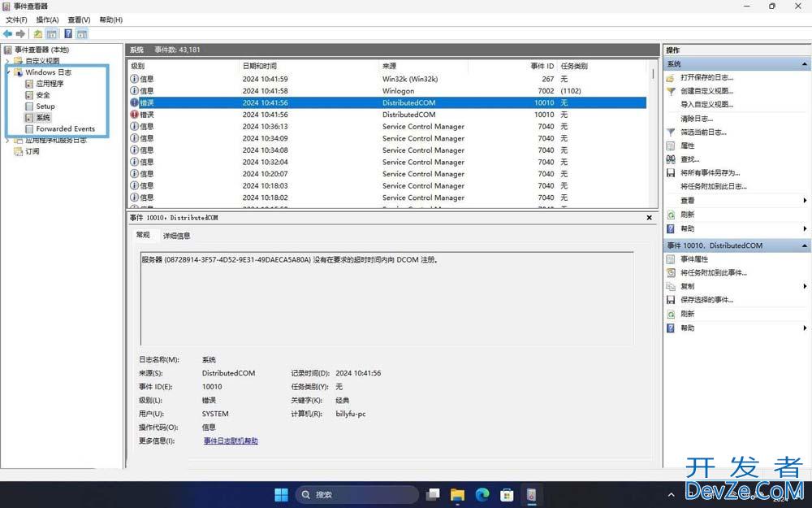Select the 安全 log in tree
The height and width of the screenshot is (508, 812).
tap(43, 95)
